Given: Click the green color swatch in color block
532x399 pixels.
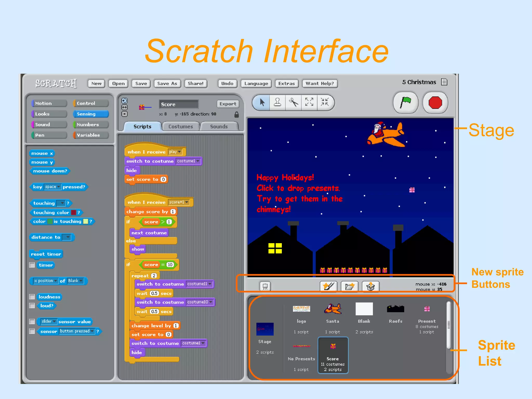Looking at the screenshot, I should pos(50,221).
